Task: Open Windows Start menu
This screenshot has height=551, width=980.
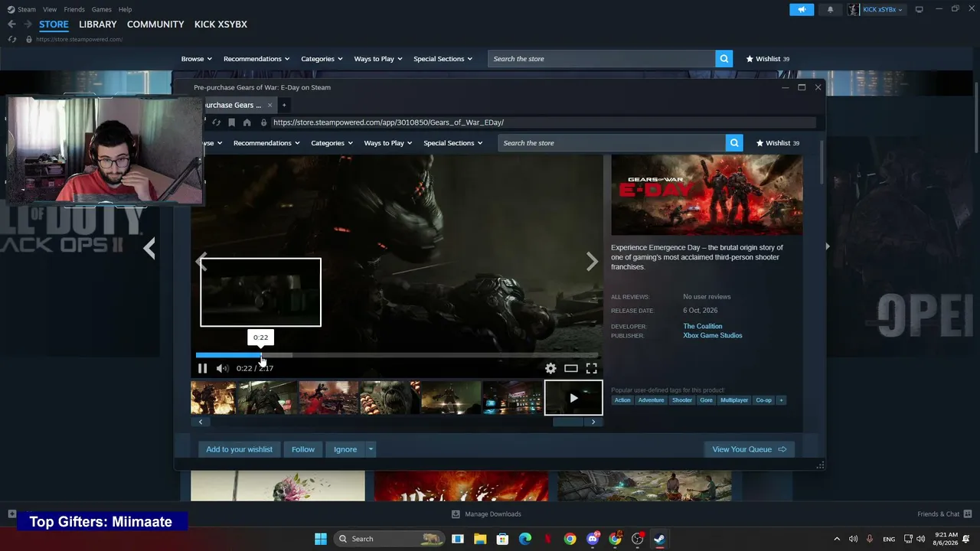Action: coord(321,539)
